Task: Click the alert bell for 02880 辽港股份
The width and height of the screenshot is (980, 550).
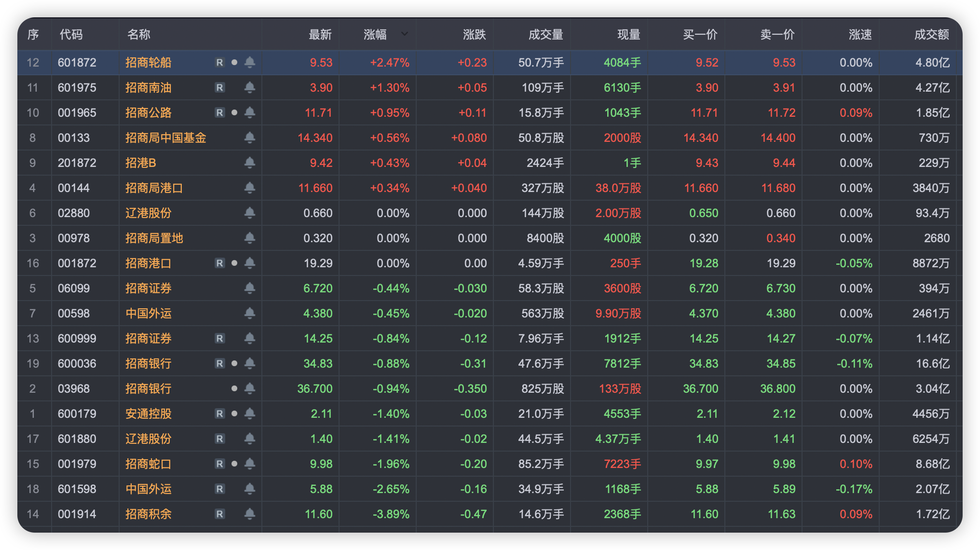Action: tap(250, 213)
